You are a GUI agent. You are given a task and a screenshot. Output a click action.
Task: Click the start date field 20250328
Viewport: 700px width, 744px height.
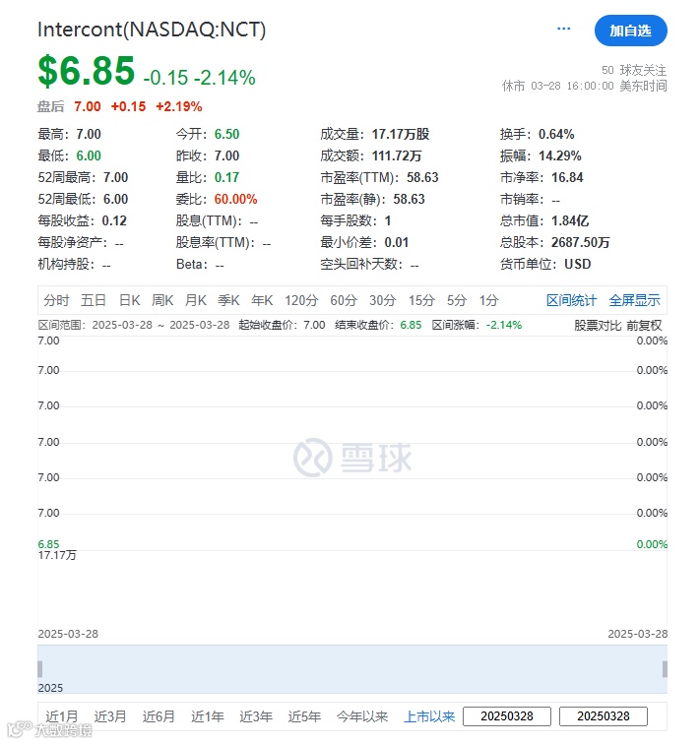click(x=507, y=716)
